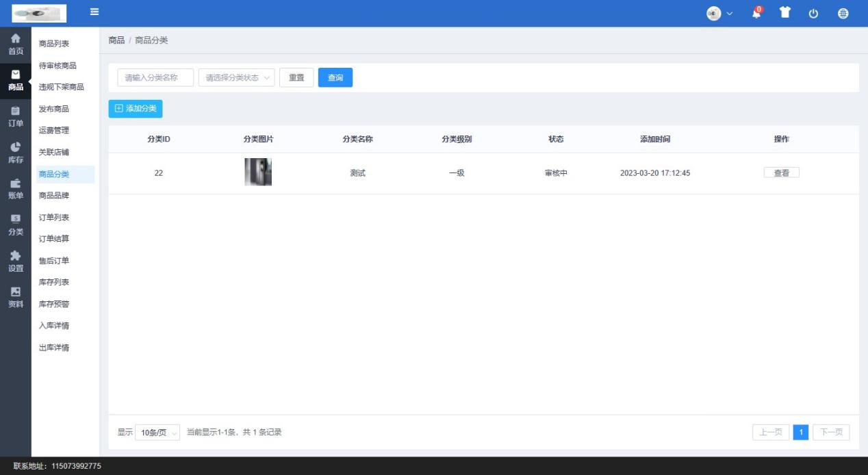The height and width of the screenshot is (475, 868).
Task: Select page 1 in pagination
Action: pos(801,433)
